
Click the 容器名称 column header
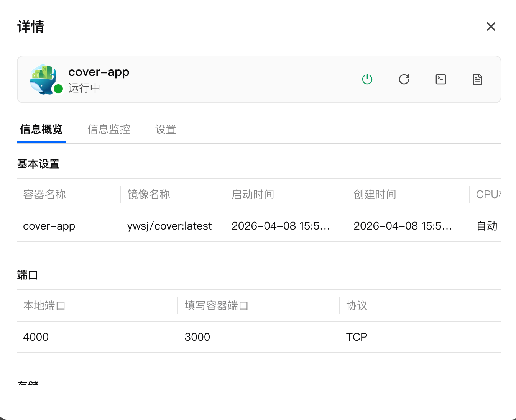44,195
